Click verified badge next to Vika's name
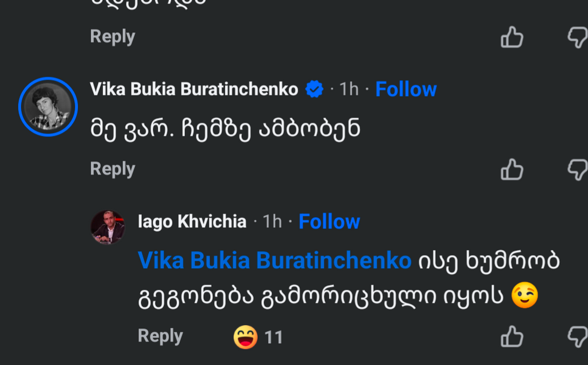This screenshot has width=588, height=365. pyautogui.click(x=314, y=90)
